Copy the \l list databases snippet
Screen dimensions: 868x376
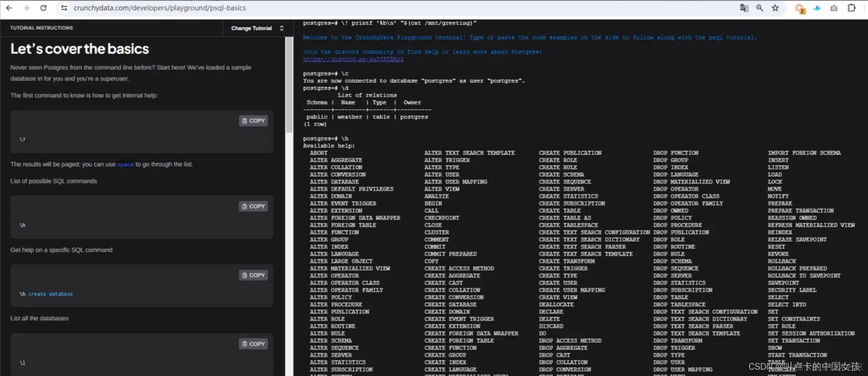point(253,344)
